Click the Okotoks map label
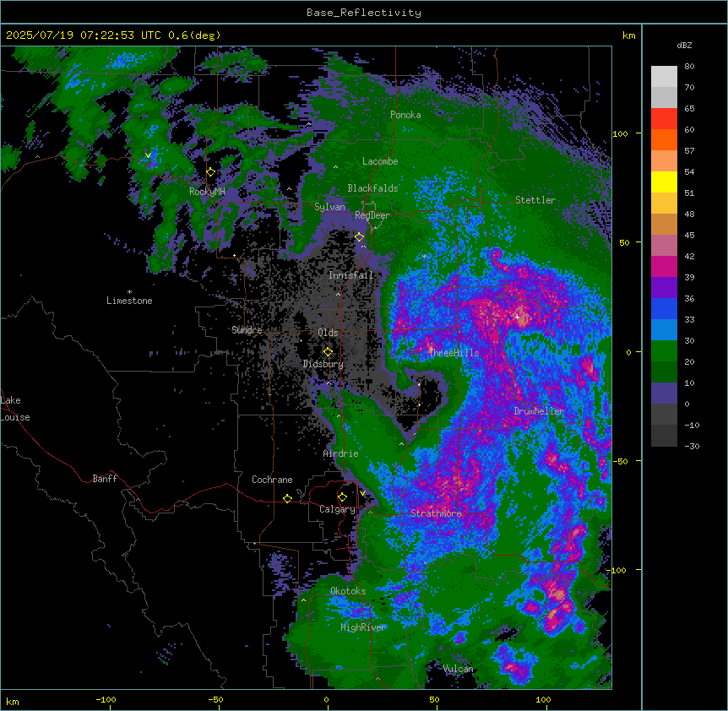The height and width of the screenshot is (711, 728). click(x=348, y=591)
